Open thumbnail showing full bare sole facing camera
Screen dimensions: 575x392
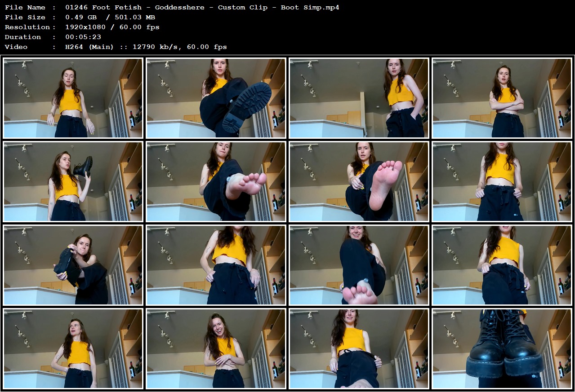(x=359, y=181)
